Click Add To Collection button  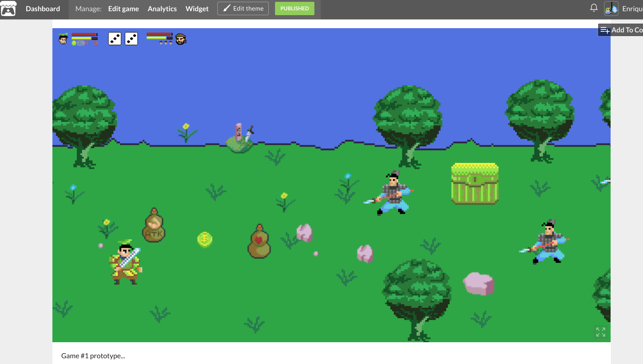pos(621,30)
